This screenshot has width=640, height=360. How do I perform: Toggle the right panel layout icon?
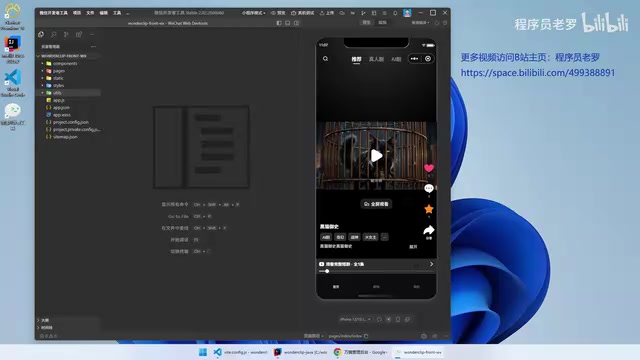pos(297,23)
